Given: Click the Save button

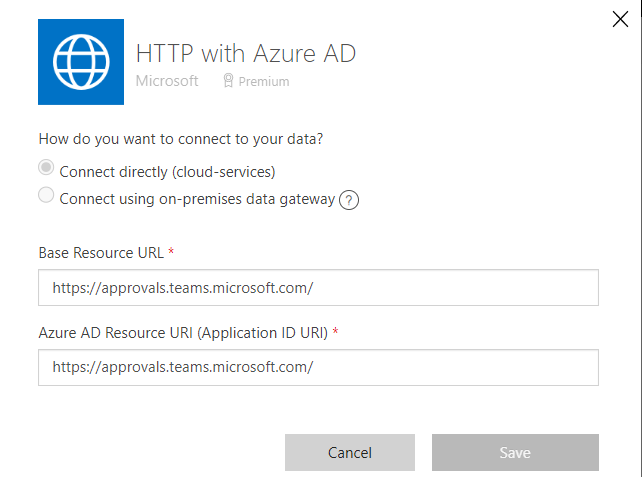Looking at the screenshot, I should [515, 452].
